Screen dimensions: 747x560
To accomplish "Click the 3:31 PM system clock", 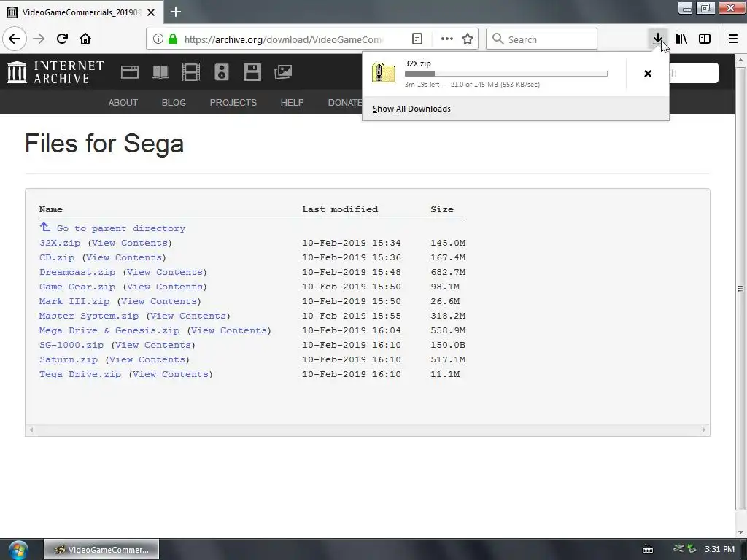I will pos(719,550).
